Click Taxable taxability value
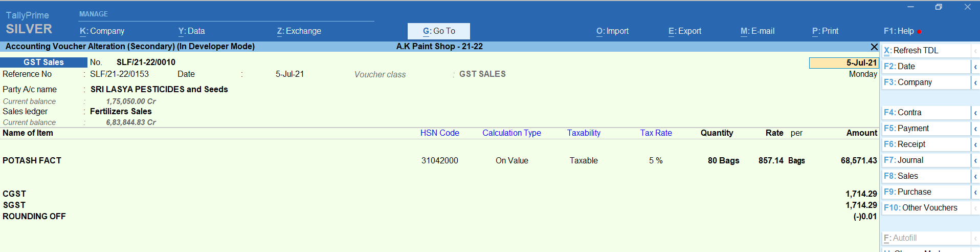 click(584, 160)
